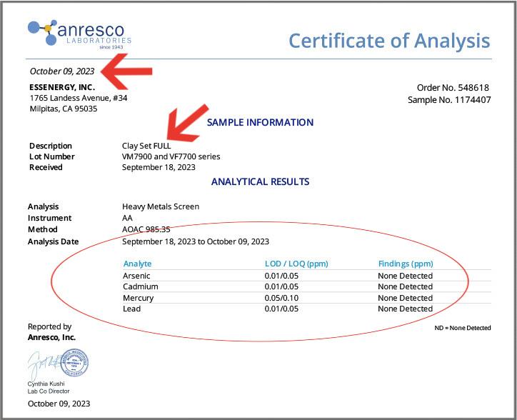
Task: Click the Arsenic 0.01/0.05 LOD value
Action: (281, 276)
